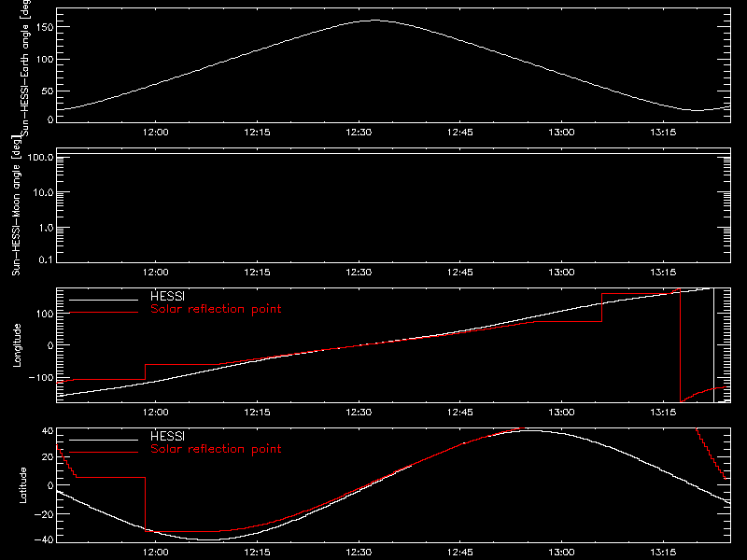Select 12:45 label under Earth angle plot

pos(459,132)
